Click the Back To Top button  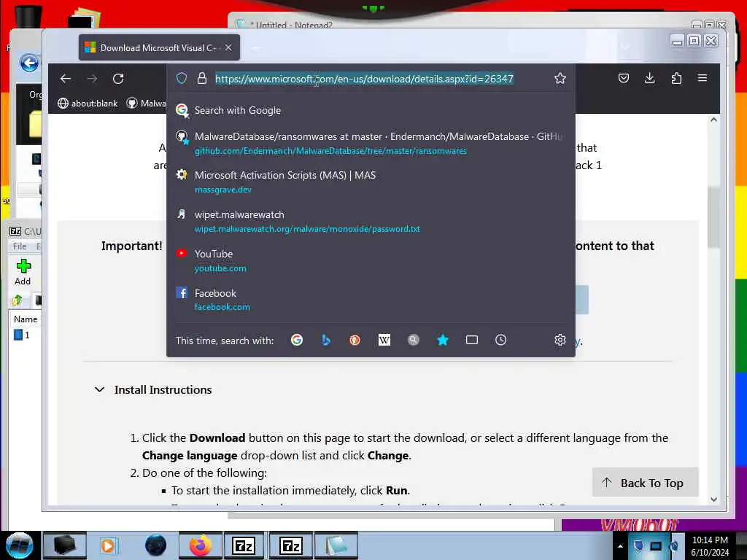click(x=645, y=483)
